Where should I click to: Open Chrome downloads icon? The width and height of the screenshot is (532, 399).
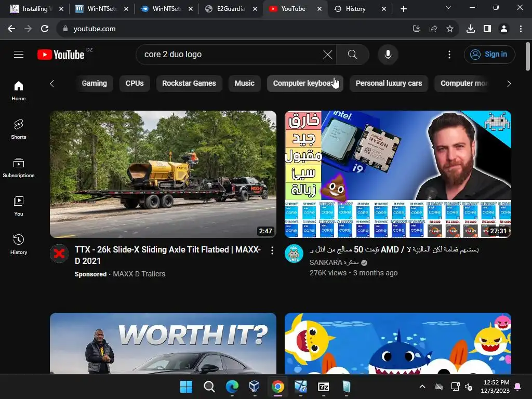(x=471, y=29)
